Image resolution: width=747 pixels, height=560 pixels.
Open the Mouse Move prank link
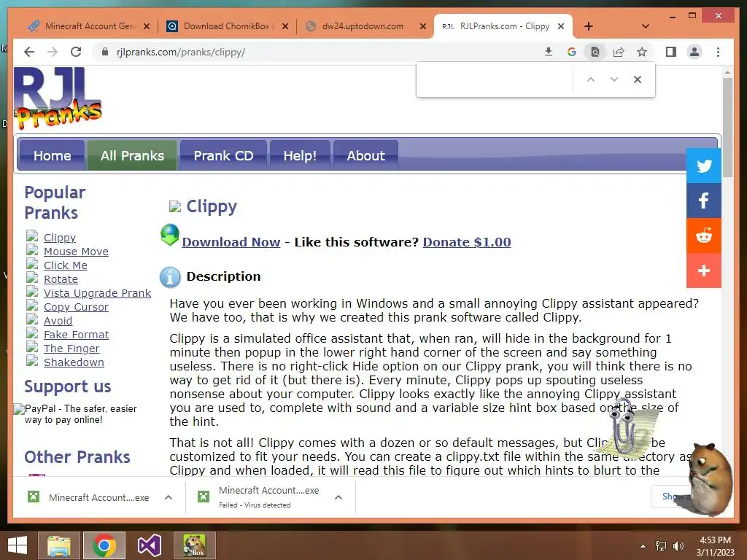click(76, 252)
